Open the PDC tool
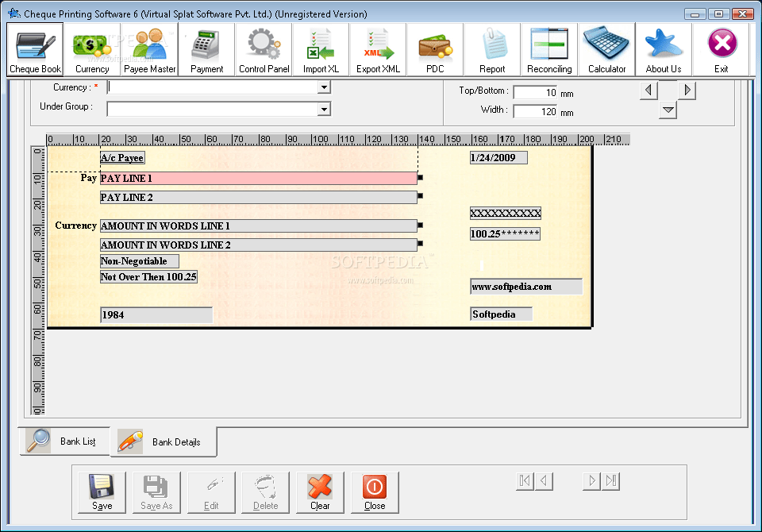 point(435,48)
